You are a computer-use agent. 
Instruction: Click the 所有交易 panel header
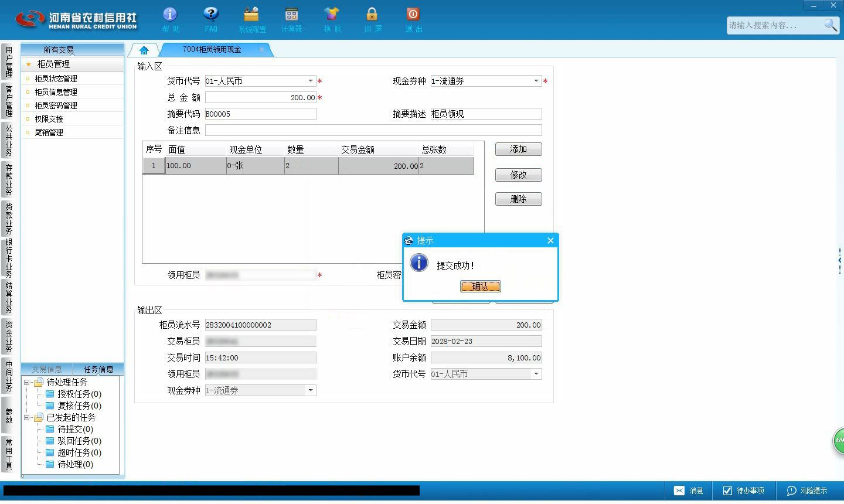(x=72, y=50)
